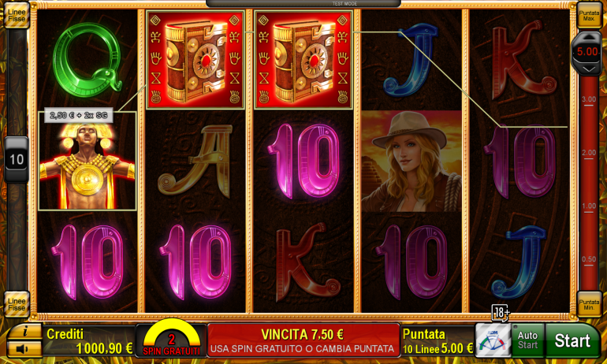This screenshot has height=364, width=607.
Task: Select the explorer woman symbol
Action: (x=411, y=161)
